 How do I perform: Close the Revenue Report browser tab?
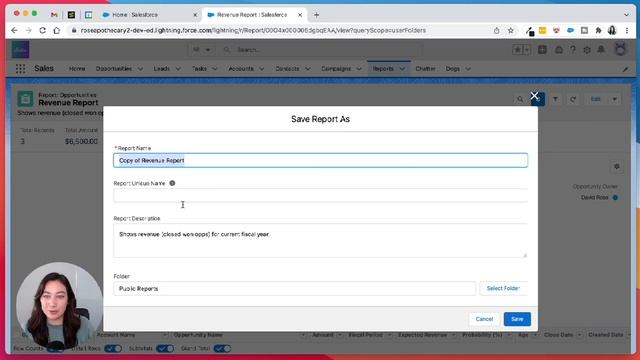click(x=300, y=15)
